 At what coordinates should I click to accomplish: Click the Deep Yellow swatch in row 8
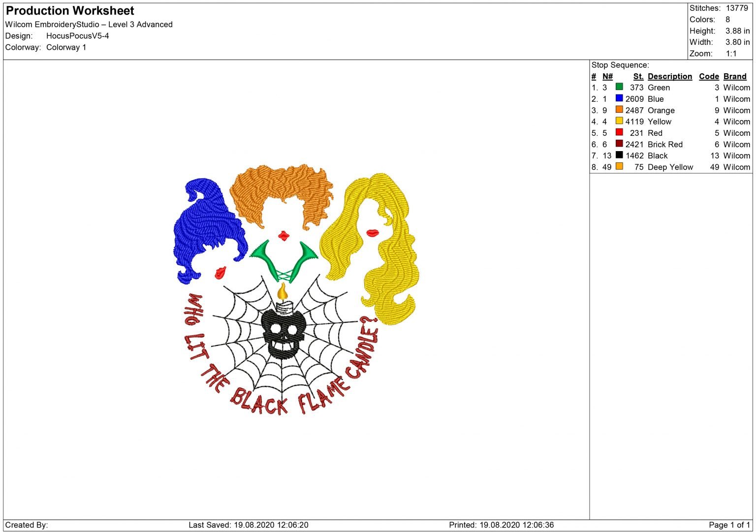(619, 167)
